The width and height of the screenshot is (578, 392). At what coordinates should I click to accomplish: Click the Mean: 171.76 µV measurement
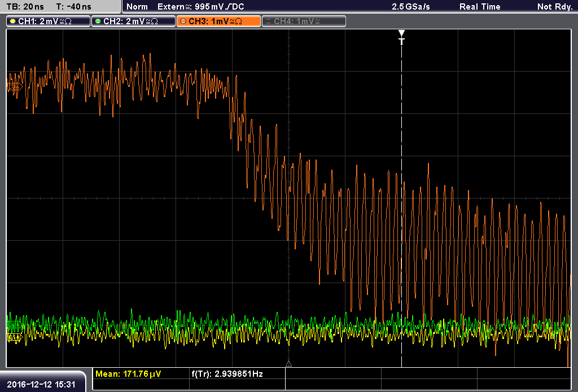click(128, 374)
